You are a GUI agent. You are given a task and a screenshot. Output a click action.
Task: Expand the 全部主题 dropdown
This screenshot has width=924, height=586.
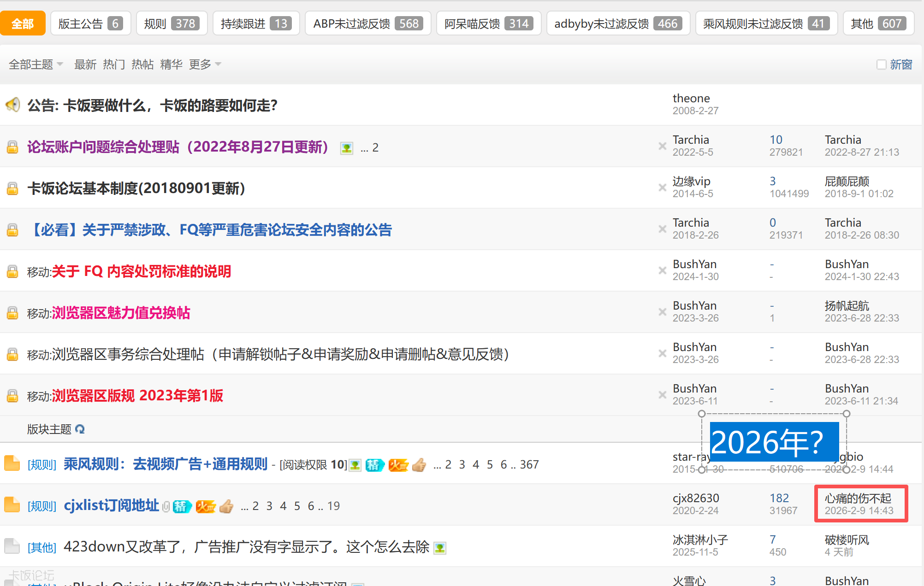click(36, 64)
